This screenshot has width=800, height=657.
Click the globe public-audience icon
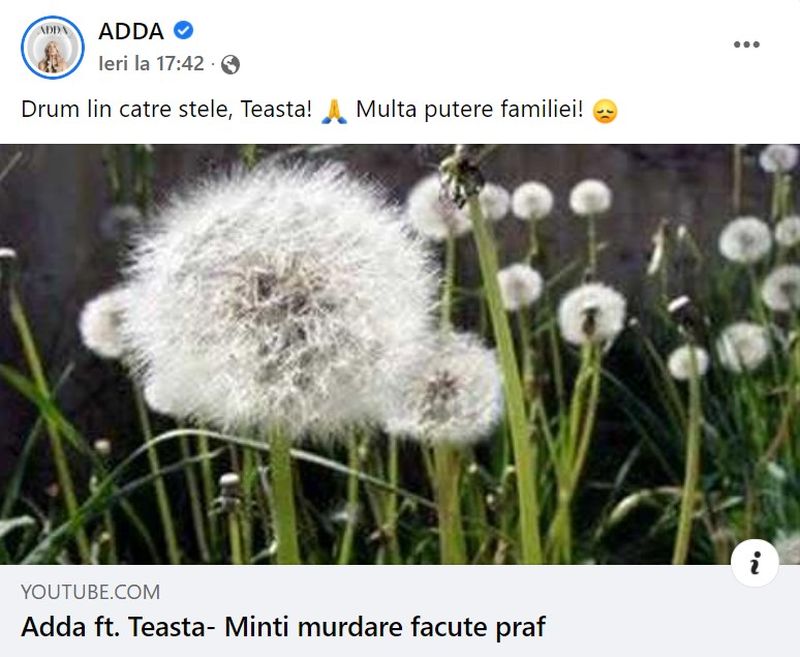[x=231, y=65]
